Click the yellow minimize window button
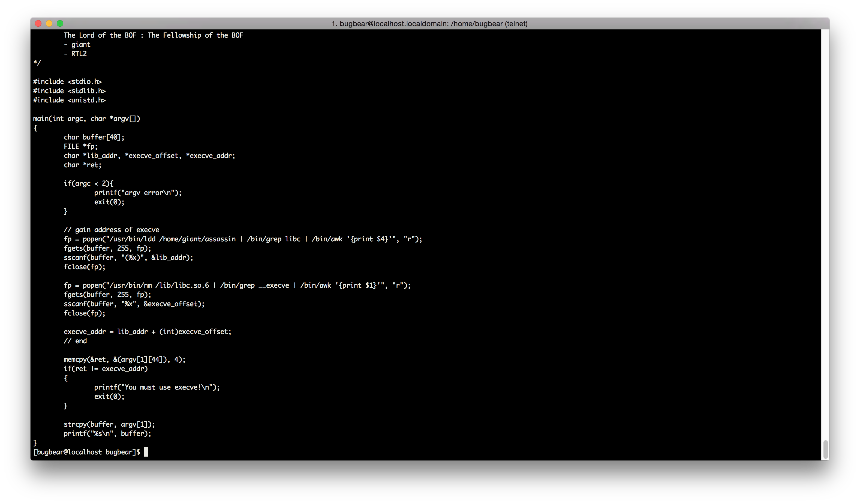860x504 pixels. 49,23
